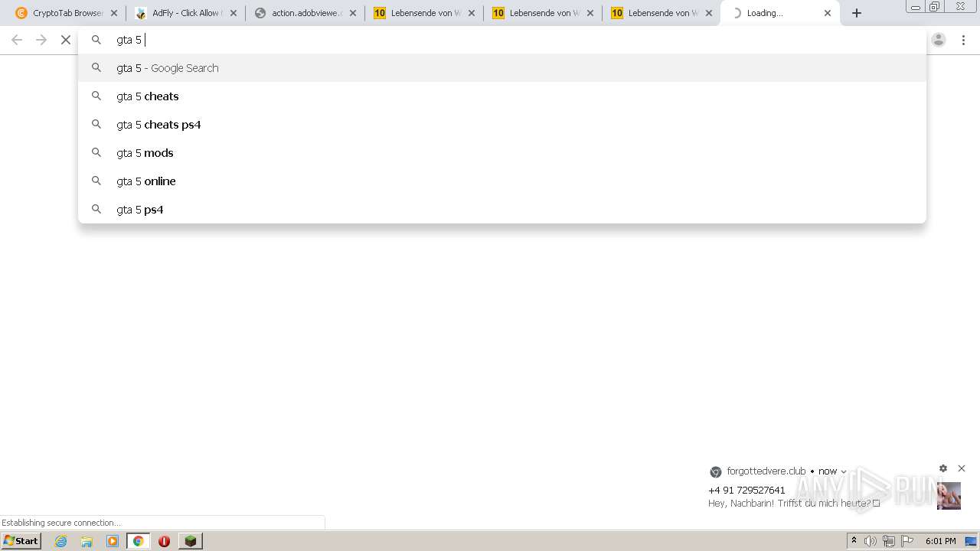Dismiss the forgottedvere.club notification
980x551 pixels.
[x=962, y=468]
